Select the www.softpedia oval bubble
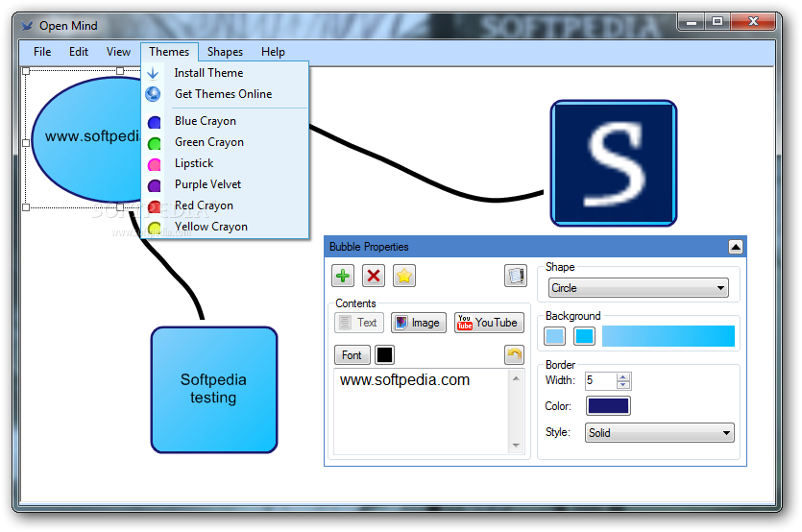Screen dimensions: 802x532 point(85,139)
